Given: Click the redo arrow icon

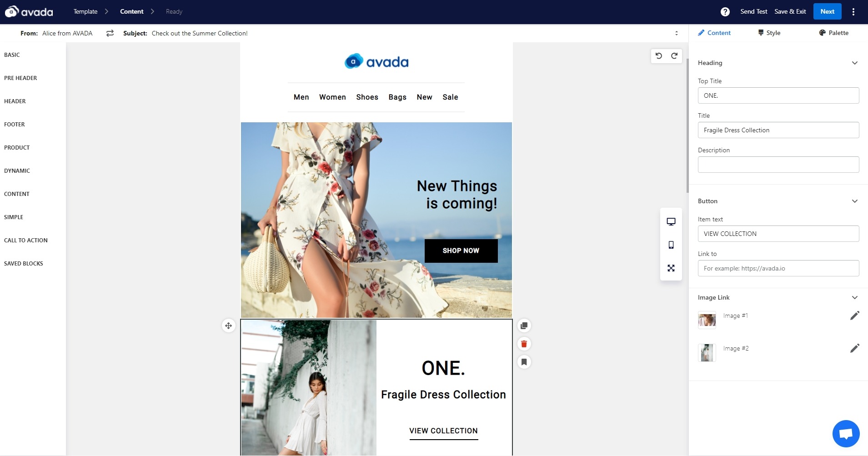Looking at the screenshot, I should pyautogui.click(x=674, y=56).
